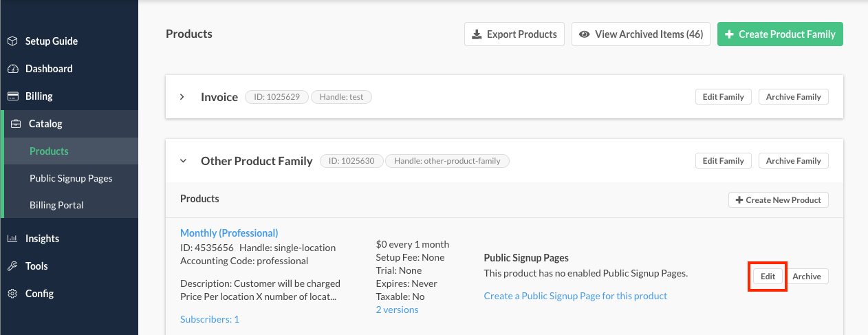The image size is (868, 335).
Task: Click the Billing credit card icon
Action: (x=12, y=96)
